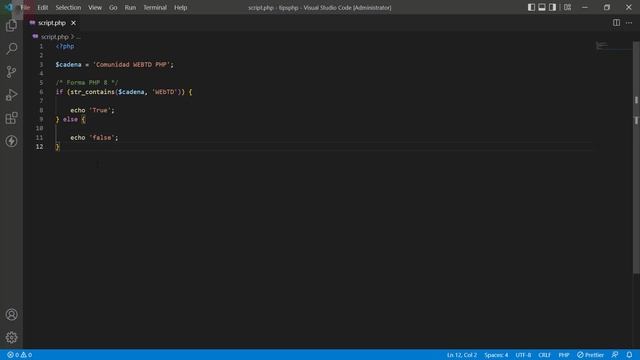Click the Forma PHP 8 comment
Screen dimensions: 640x360
coord(87,82)
